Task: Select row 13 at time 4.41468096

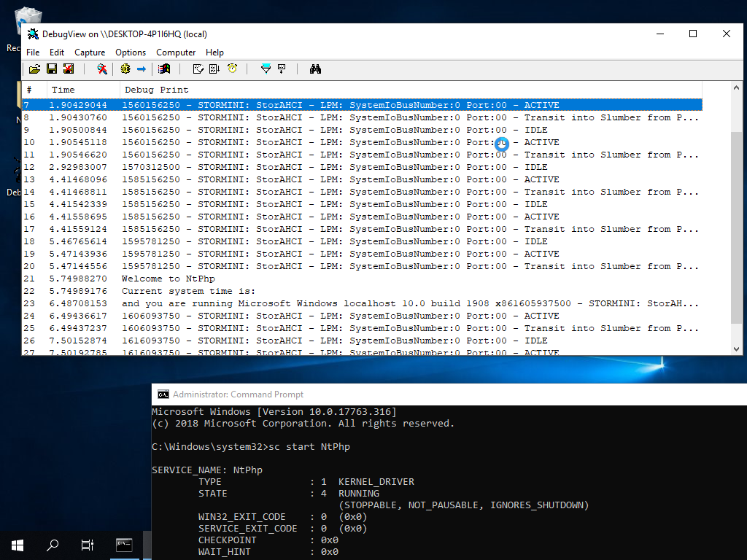Action: point(362,179)
